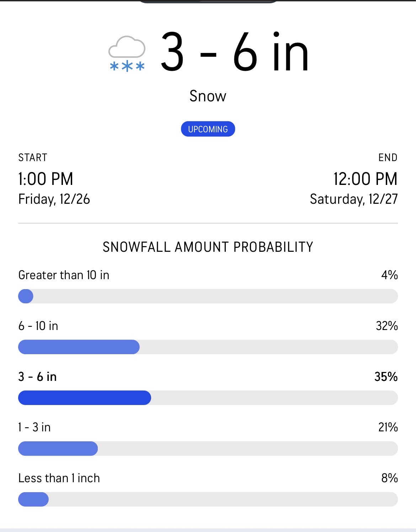The image size is (416, 532).
Task: Select the "6 - 10 in" row label
Action: [x=38, y=326]
